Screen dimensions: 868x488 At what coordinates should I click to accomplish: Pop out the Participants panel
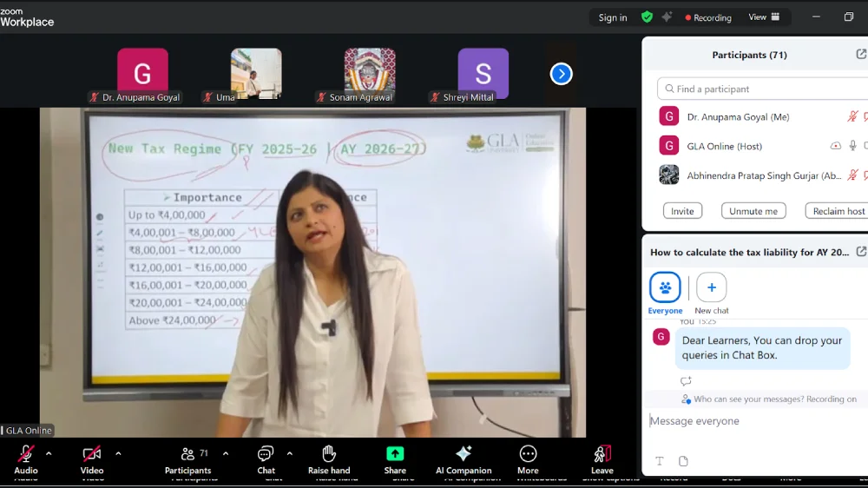click(x=860, y=55)
